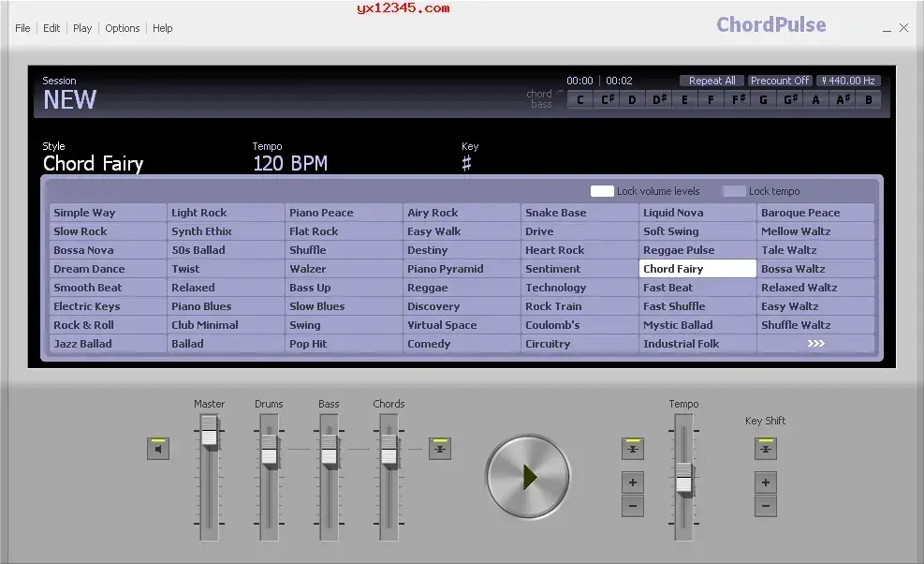Increase tempo with the plus button
The height and width of the screenshot is (564, 924).
click(x=632, y=482)
